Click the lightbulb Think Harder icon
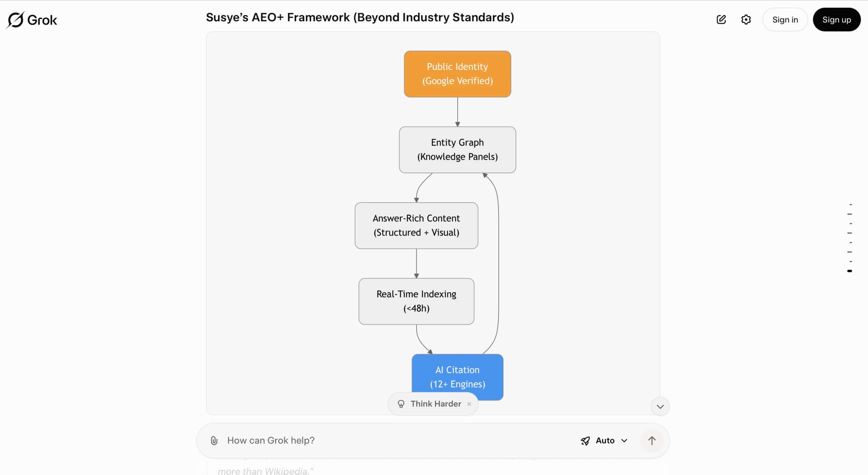Screen dimensions: 868x475 [401, 404]
